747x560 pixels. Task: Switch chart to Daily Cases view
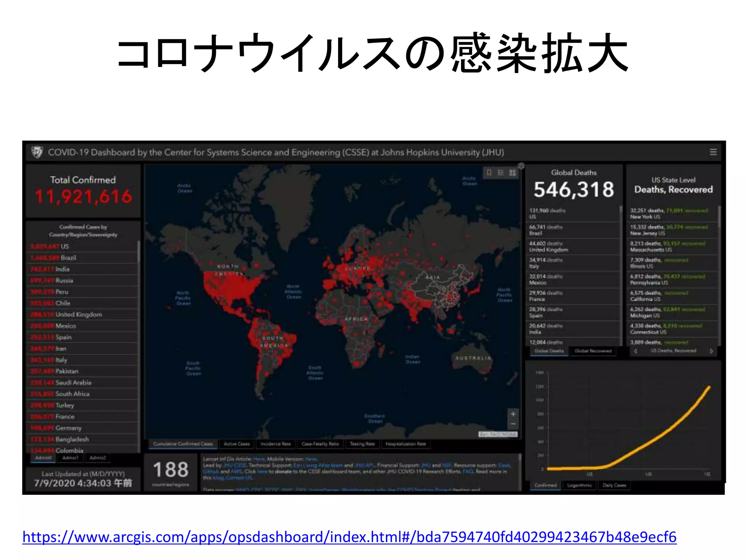pos(614,485)
